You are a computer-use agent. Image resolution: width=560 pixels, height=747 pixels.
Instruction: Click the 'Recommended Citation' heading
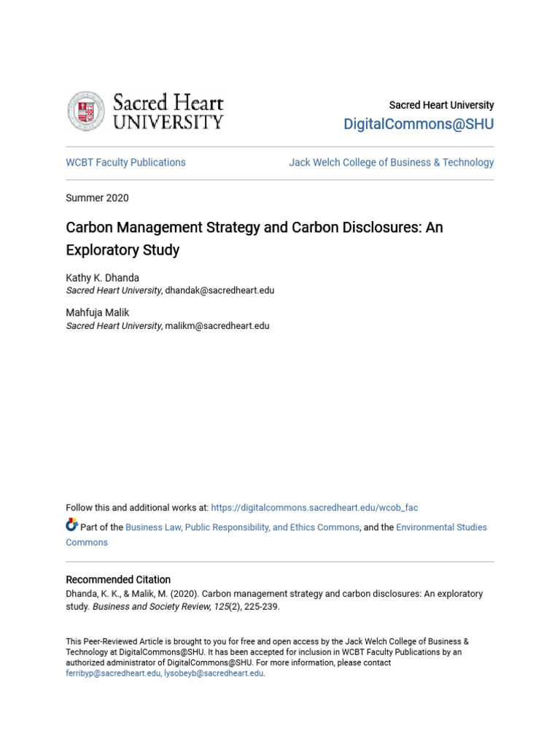(x=118, y=580)
